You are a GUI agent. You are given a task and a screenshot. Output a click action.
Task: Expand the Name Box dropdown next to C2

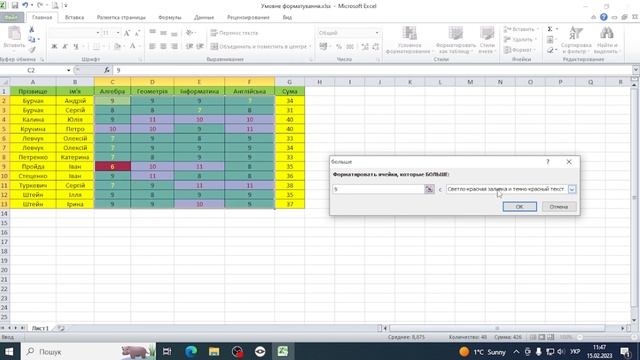[68, 70]
